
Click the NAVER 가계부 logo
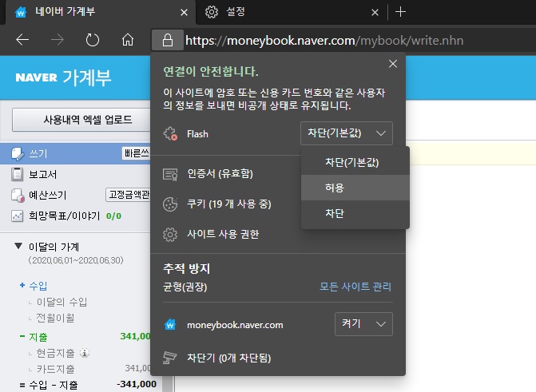[64, 77]
